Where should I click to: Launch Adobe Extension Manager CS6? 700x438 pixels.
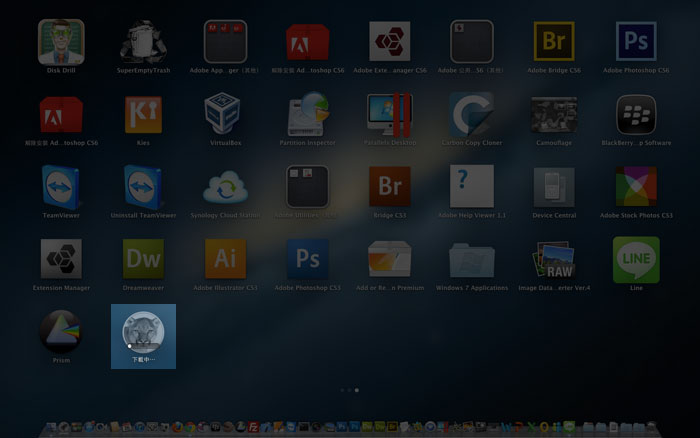pos(390,41)
